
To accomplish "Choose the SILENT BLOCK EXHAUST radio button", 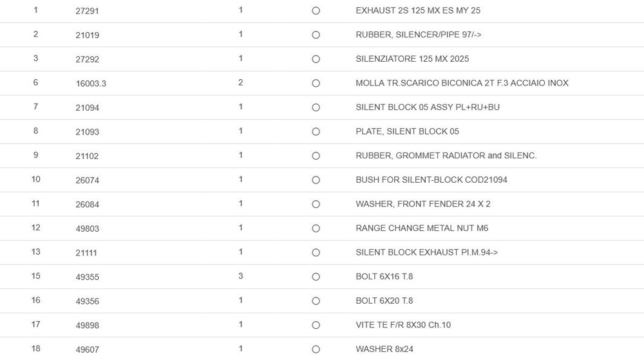I will click(316, 253).
